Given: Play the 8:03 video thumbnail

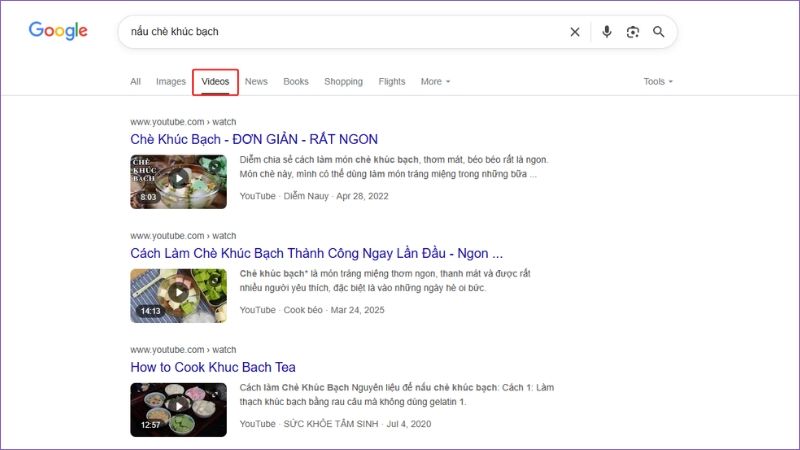Looking at the screenshot, I should click(x=179, y=182).
